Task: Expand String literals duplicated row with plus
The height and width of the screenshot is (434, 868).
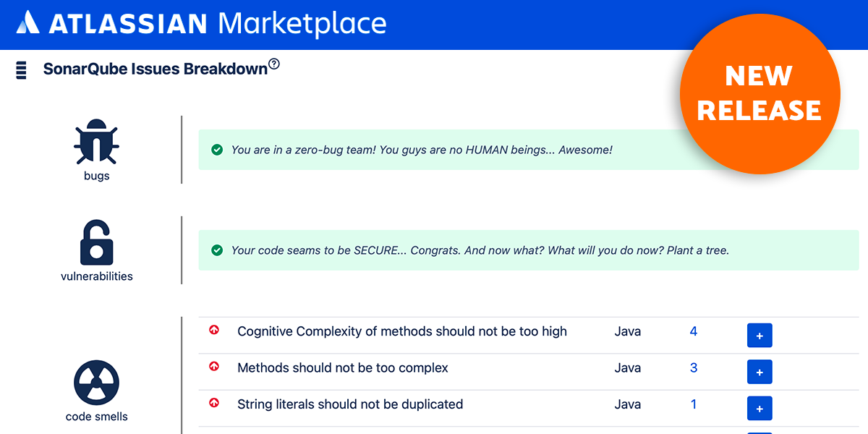Action: (x=759, y=408)
